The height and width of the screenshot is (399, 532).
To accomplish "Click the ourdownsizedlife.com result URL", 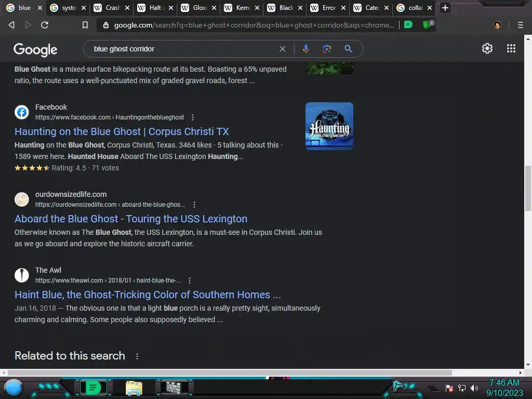I will (110, 205).
